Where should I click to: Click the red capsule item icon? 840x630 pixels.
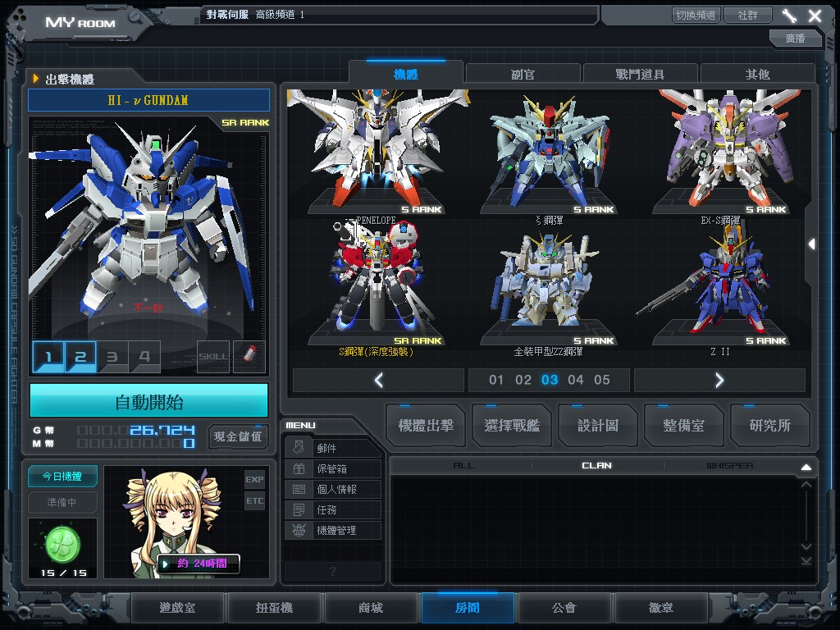pos(249,357)
